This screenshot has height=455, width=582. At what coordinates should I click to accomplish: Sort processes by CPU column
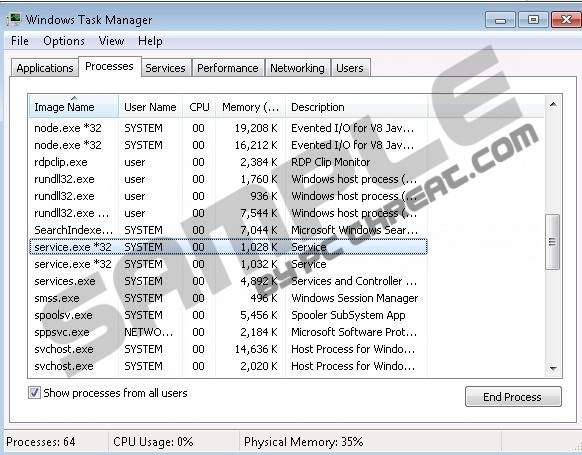199,107
